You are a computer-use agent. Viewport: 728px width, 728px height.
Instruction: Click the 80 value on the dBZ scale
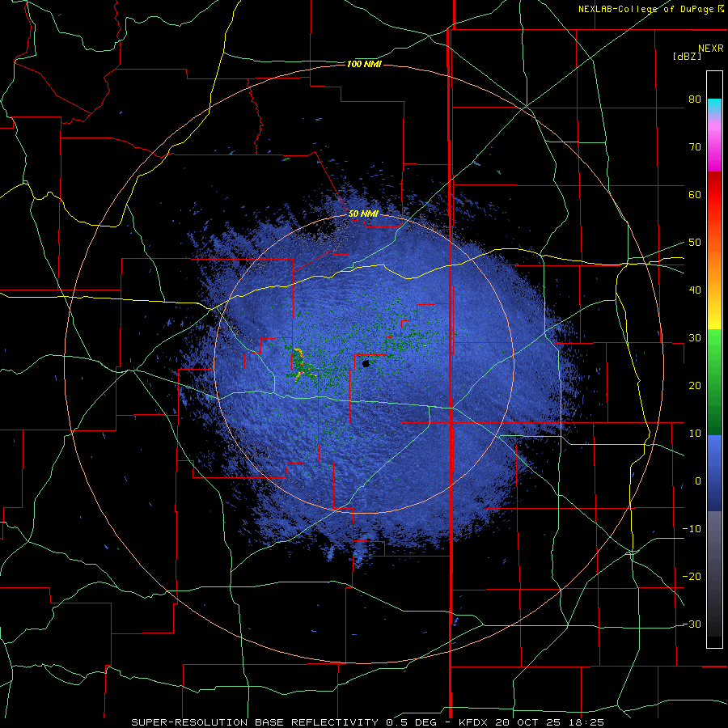click(x=695, y=99)
